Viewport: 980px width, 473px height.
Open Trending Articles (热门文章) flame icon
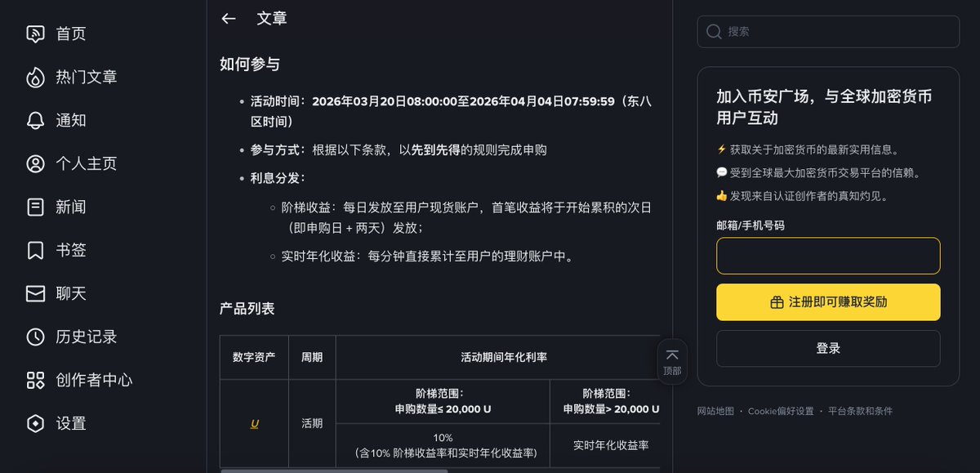[x=35, y=77]
